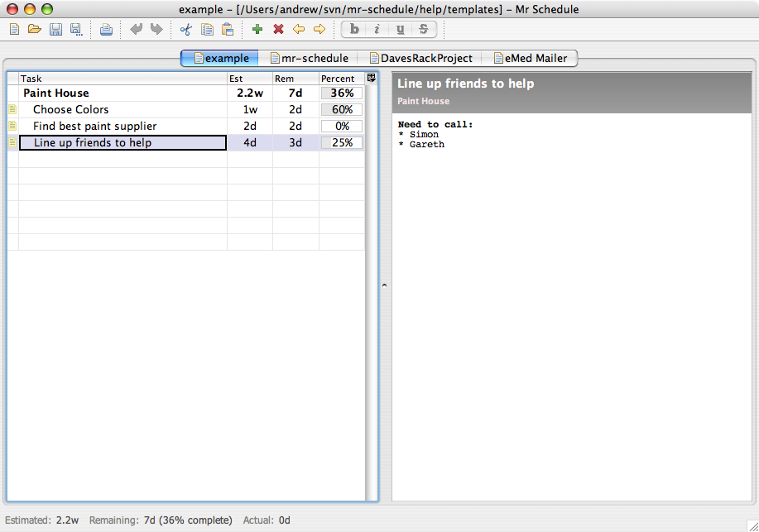Cut the selection using the scissors icon

tap(185, 29)
